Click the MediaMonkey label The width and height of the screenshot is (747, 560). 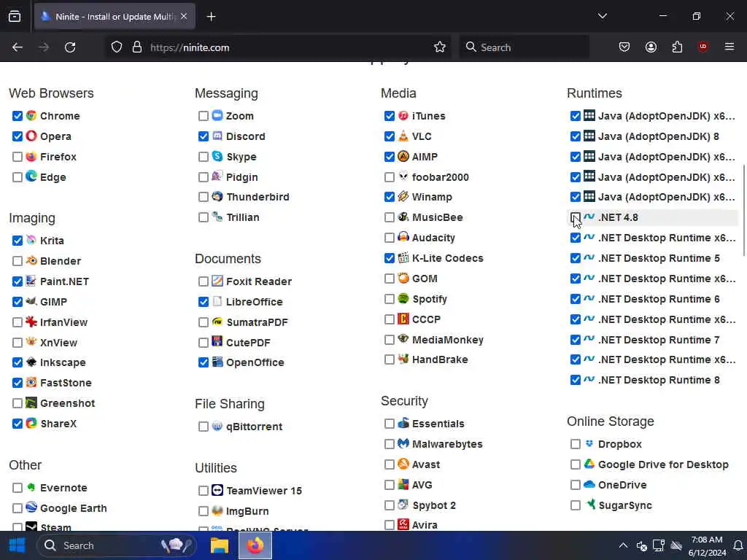(x=448, y=340)
